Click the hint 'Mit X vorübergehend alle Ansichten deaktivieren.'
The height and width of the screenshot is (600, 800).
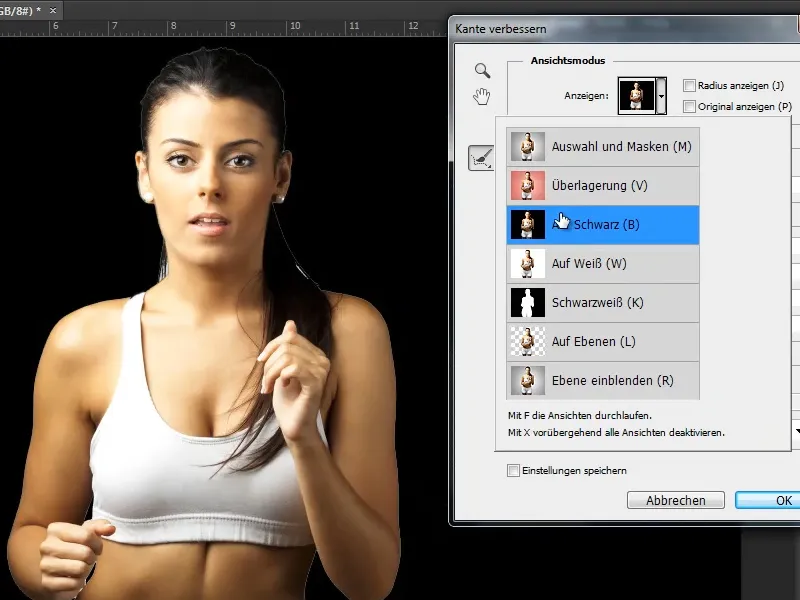coord(616,433)
